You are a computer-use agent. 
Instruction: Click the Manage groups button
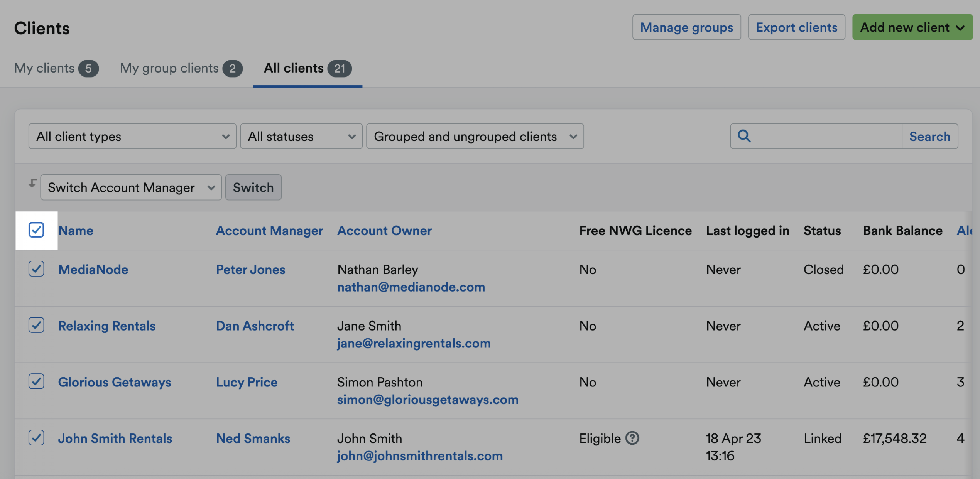pos(686,27)
